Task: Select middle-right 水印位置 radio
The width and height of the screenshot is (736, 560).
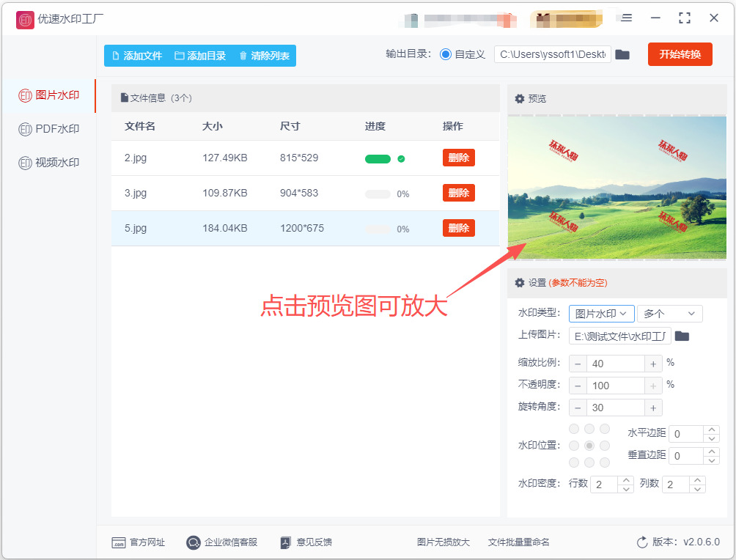Action: click(x=605, y=446)
